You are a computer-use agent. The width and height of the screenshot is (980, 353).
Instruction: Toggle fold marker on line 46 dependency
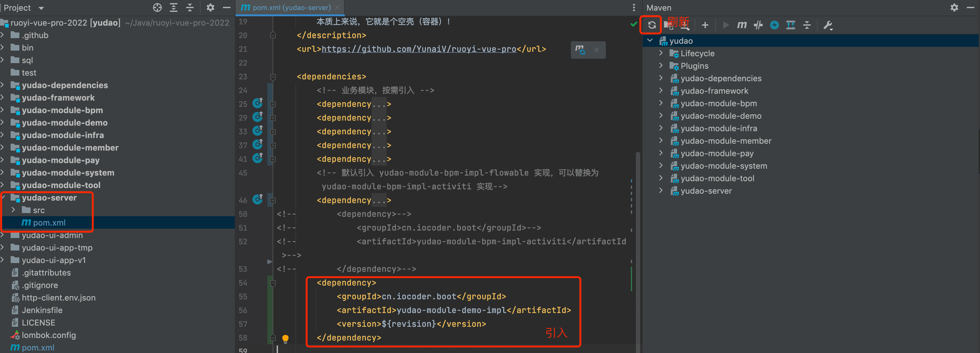coord(273,200)
